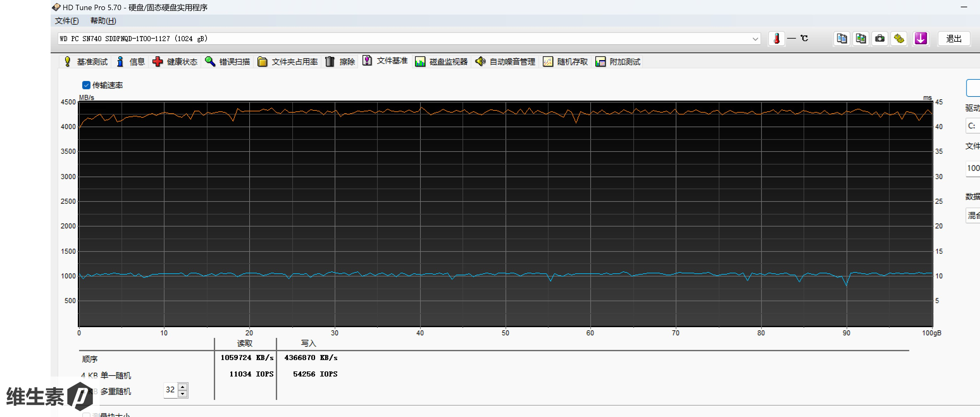This screenshot has width=980, height=417.
Task: Select the 随机存取 random access tab
Action: 566,62
